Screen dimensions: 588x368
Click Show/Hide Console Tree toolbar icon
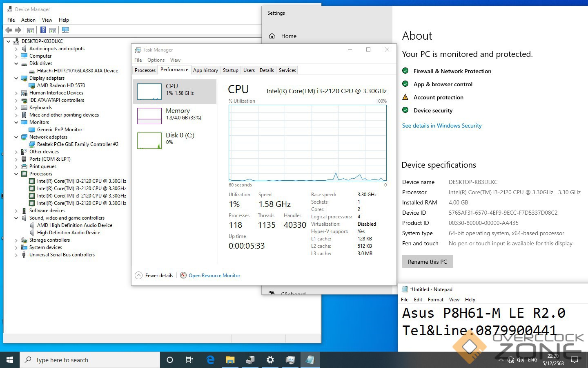31,30
